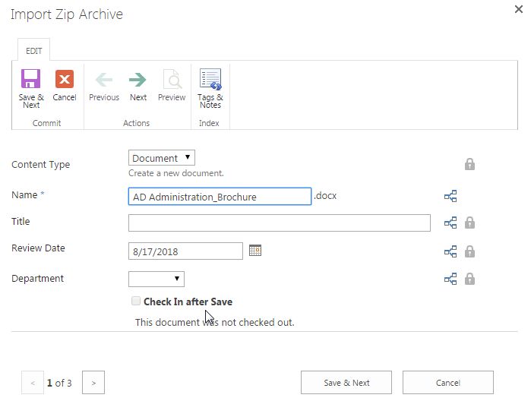The width and height of the screenshot is (531, 420).
Task: Expand the Content Type Document dropdown
Action: pyautogui.click(x=162, y=158)
